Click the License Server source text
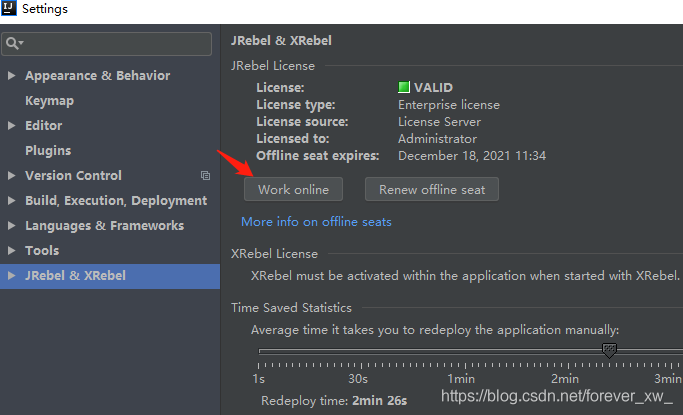 coord(439,122)
